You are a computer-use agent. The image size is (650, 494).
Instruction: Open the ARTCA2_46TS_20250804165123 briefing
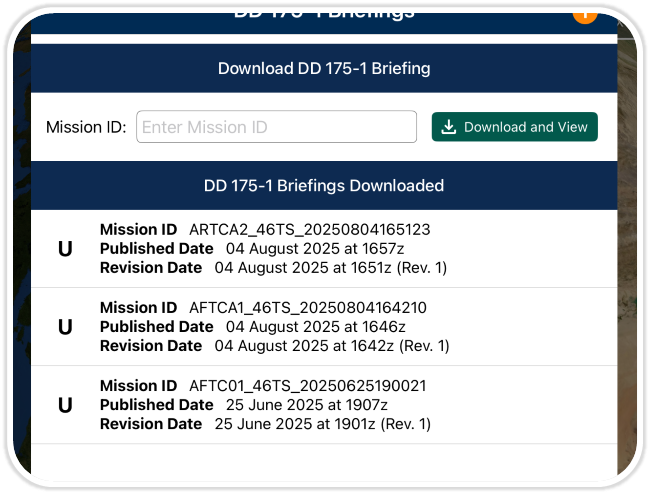pyautogui.click(x=309, y=229)
